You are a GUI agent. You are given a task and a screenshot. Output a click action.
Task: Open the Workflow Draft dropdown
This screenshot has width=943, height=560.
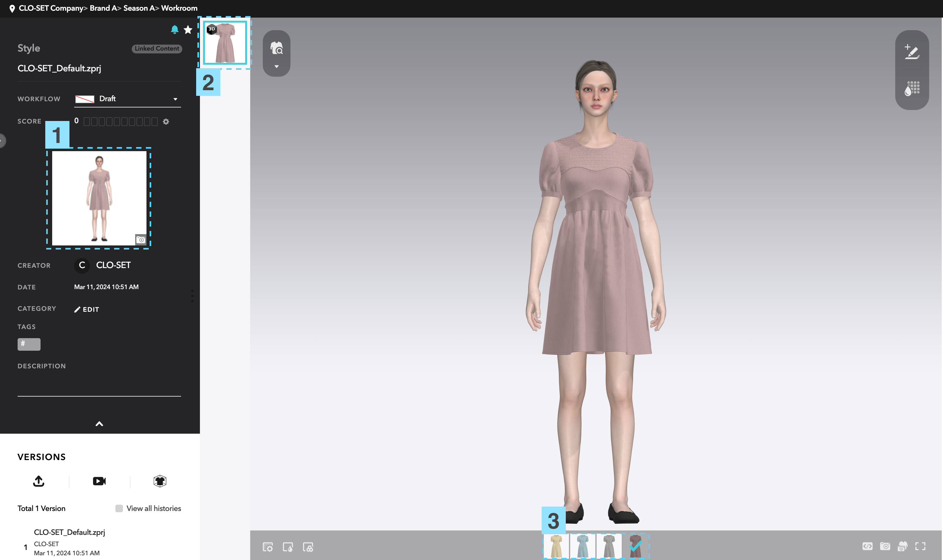pyautogui.click(x=128, y=99)
